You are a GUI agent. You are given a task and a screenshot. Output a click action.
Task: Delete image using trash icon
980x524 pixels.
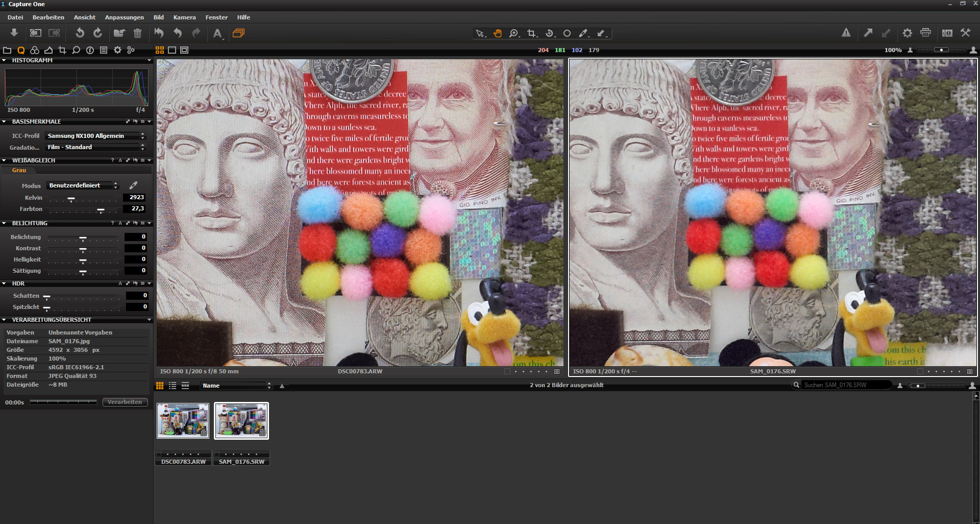[x=137, y=33]
